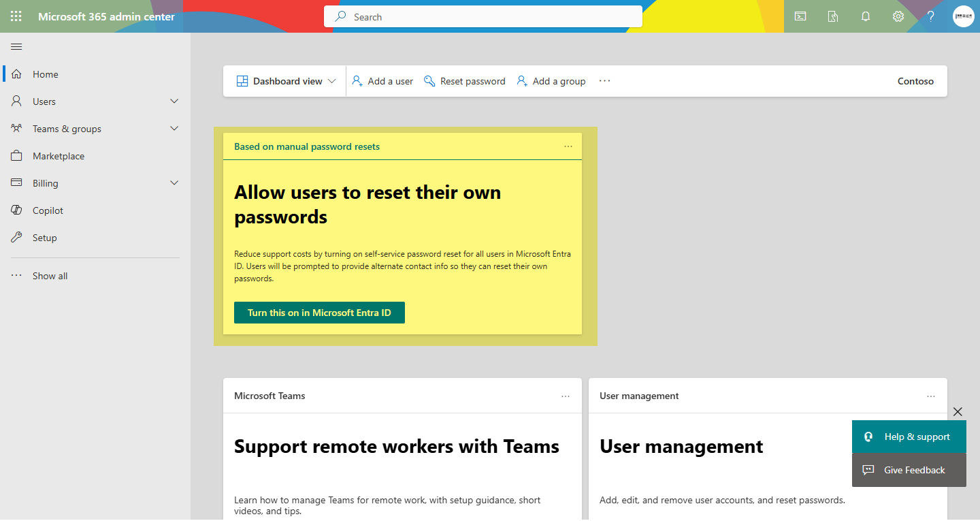Expand the Users navigation chevron
This screenshot has height=521, width=980.
pos(174,101)
